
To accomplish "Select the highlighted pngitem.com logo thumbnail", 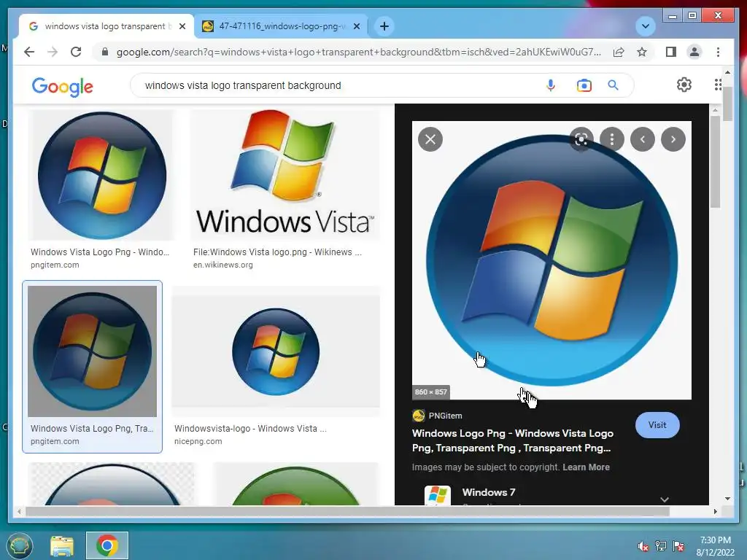I will point(92,351).
